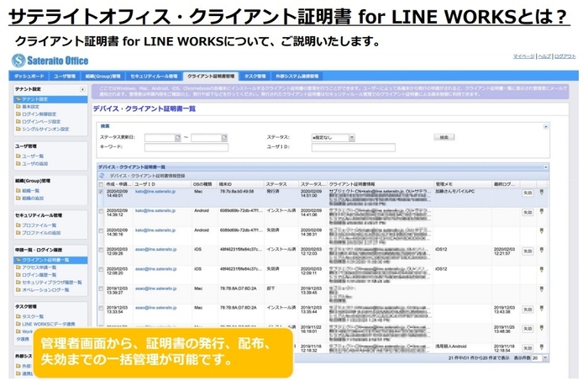Click the ログアウト link
This screenshot has height=381, width=588.
coord(564,56)
